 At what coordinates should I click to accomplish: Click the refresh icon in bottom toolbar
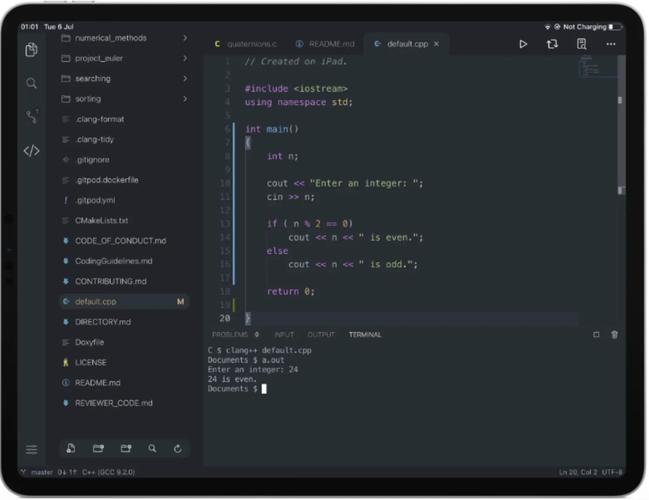coord(178,449)
